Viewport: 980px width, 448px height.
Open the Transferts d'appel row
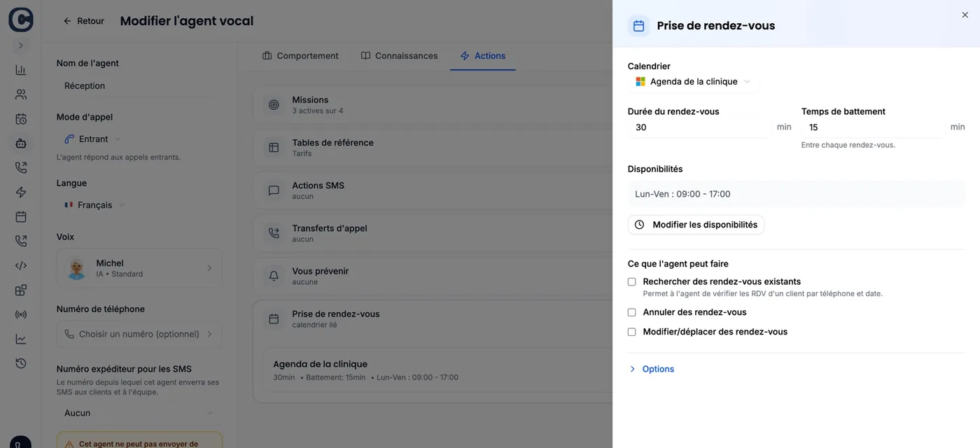click(433, 233)
